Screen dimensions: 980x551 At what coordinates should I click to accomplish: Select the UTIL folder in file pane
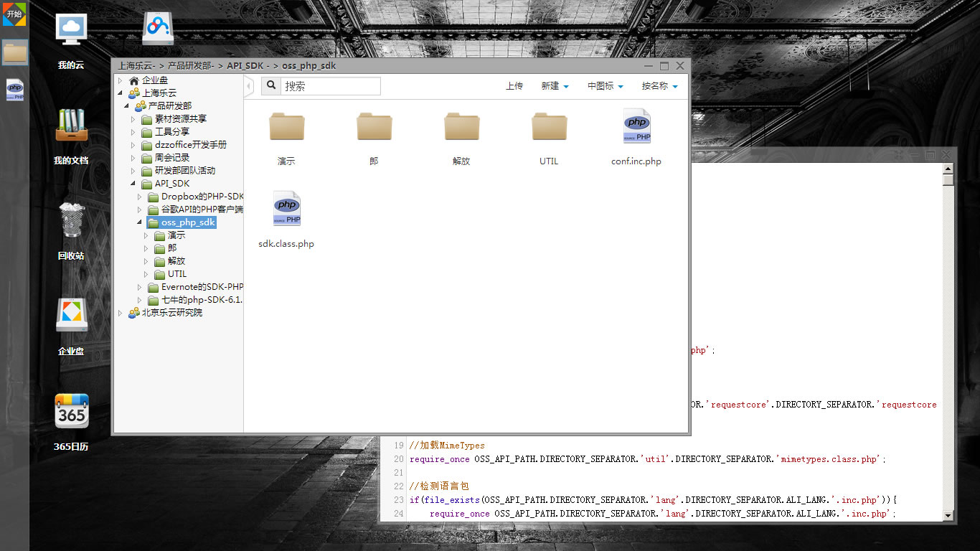click(550, 127)
